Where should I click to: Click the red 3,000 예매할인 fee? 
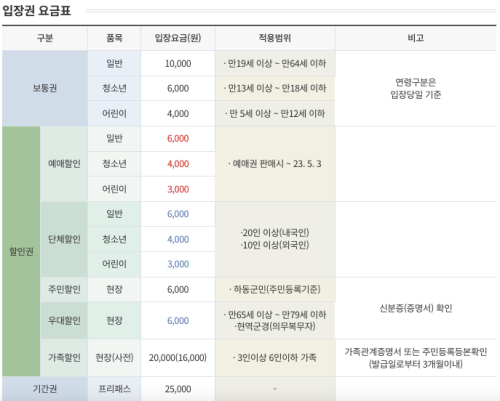[178, 189]
